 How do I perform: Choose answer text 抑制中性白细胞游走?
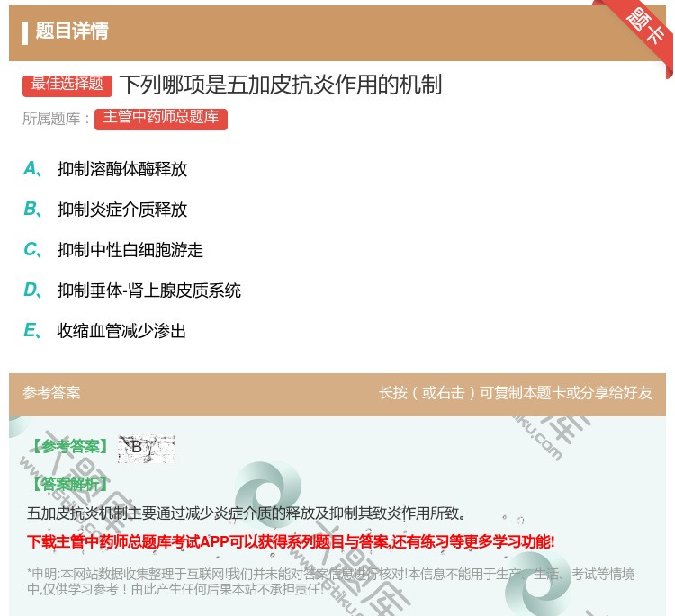tap(130, 250)
